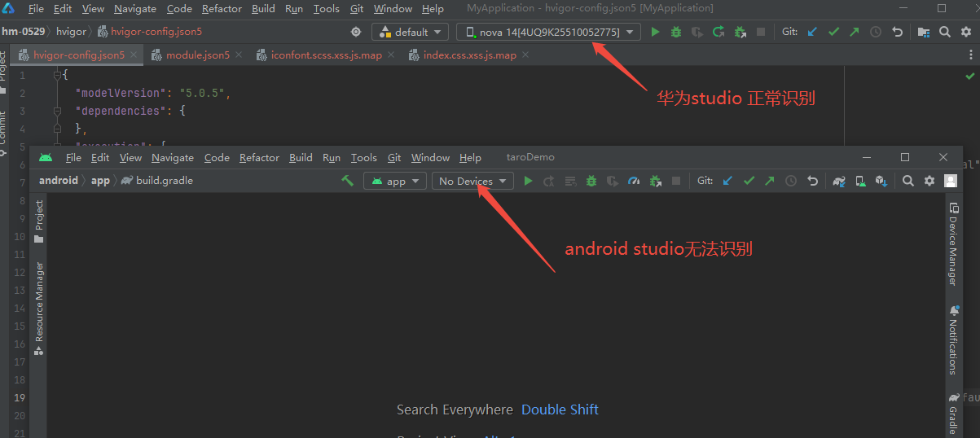Open Resource Manager side panel
Screen dimensions: 980x438
pos(39,309)
